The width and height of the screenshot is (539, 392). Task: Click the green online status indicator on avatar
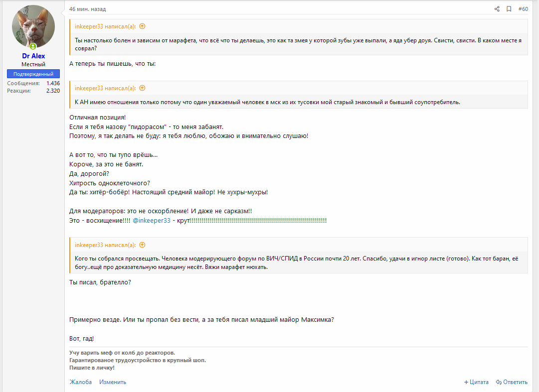(33, 46)
